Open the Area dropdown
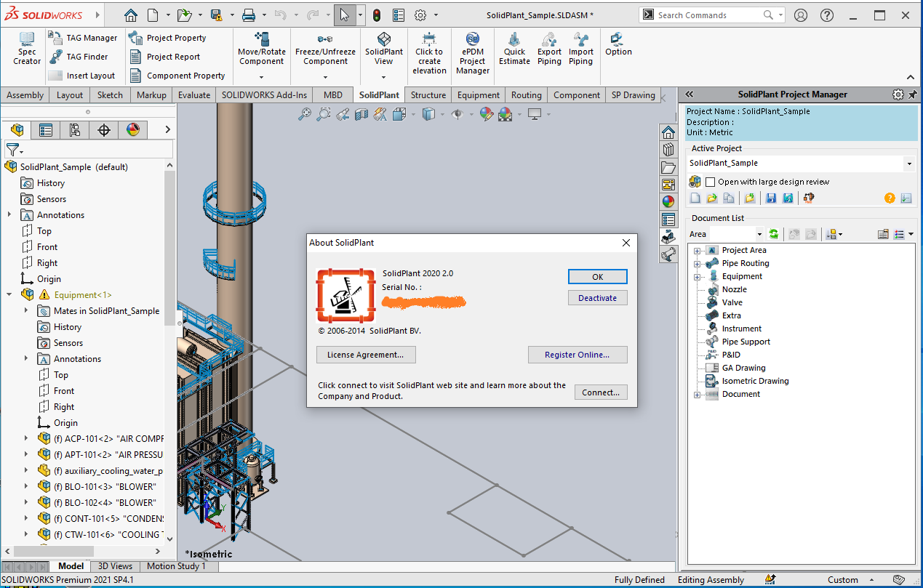Image resolution: width=923 pixels, height=588 pixels. coord(759,234)
